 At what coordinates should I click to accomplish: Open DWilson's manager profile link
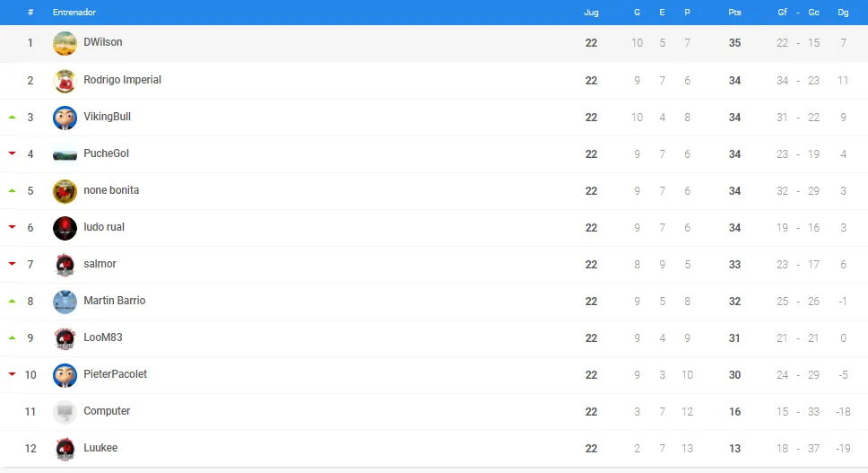tap(103, 42)
